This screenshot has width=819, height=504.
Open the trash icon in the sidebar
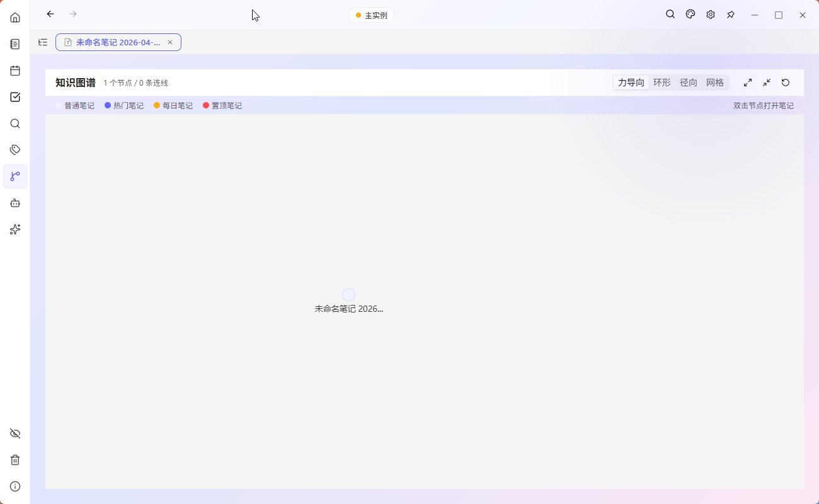click(x=15, y=460)
